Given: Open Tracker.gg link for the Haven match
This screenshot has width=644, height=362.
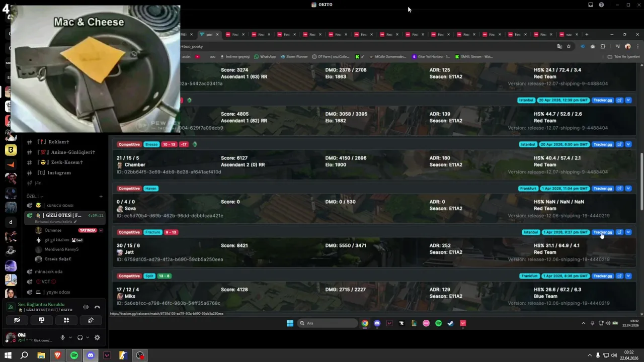Looking at the screenshot, I should [603, 189].
